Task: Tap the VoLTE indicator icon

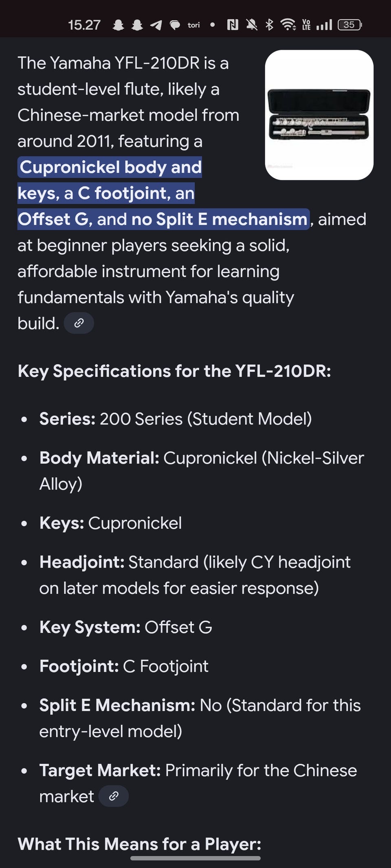Action: pos(306,25)
